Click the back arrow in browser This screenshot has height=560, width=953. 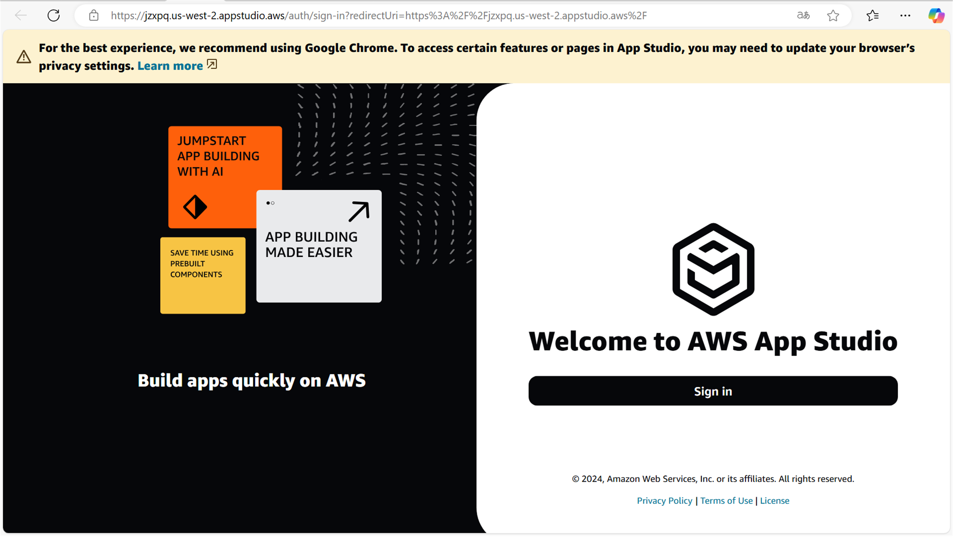pyautogui.click(x=21, y=16)
